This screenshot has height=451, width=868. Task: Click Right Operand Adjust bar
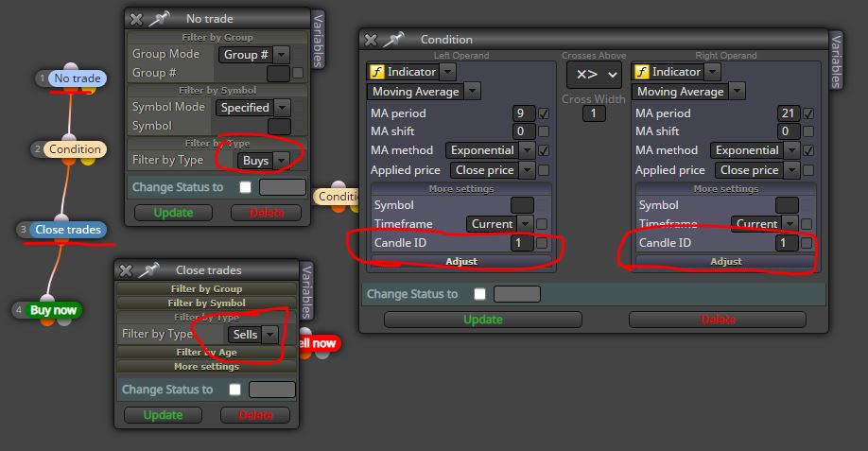tap(726, 261)
